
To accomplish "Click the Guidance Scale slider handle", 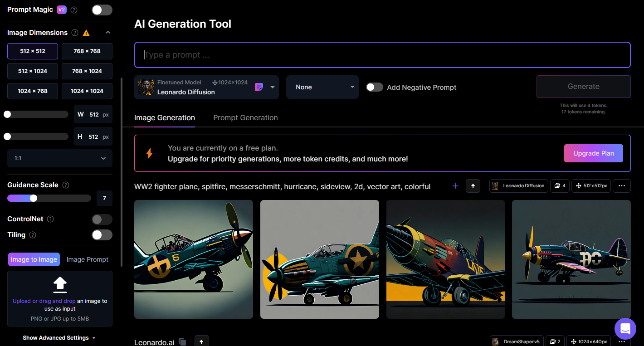I will pyautogui.click(x=34, y=198).
